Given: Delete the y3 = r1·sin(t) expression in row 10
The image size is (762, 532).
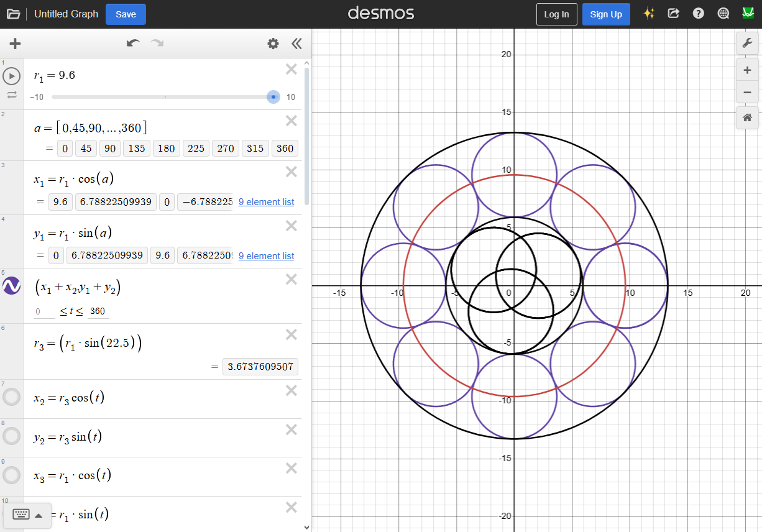Looking at the screenshot, I should (291, 507).
